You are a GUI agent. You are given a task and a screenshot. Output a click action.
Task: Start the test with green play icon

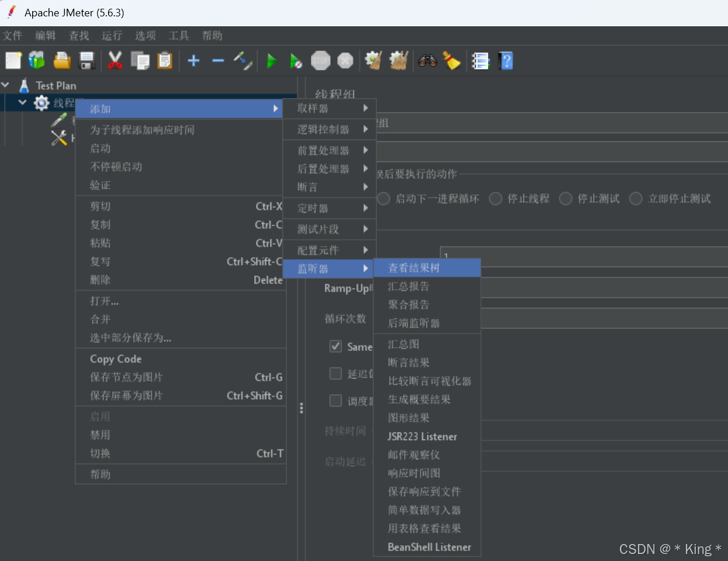tap(271, 60)
